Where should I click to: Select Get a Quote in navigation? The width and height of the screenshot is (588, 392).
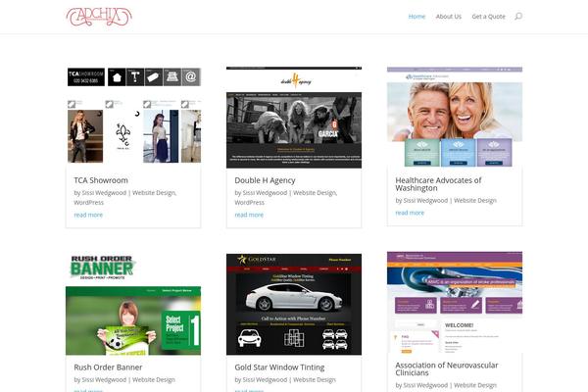(488, 17)
